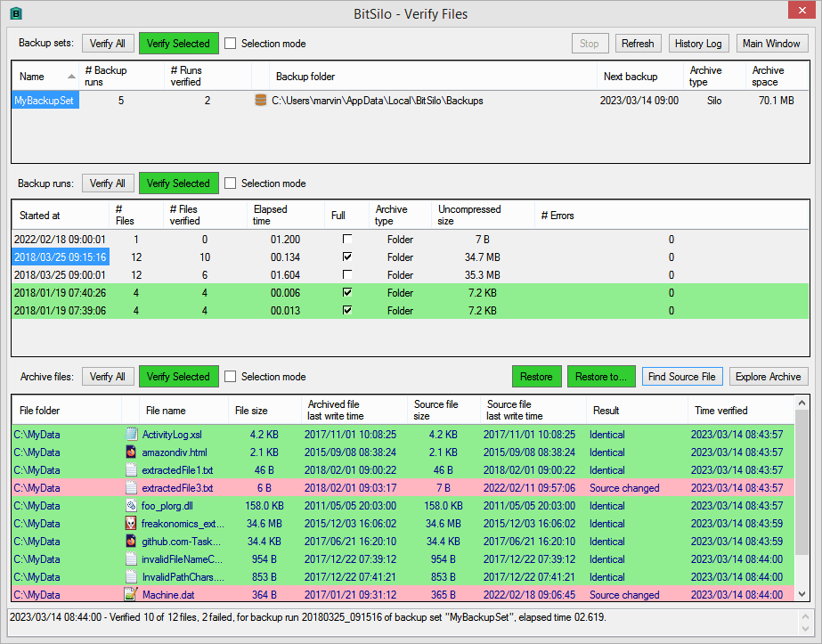Enable Selection mode for Backup runs
This screenshot has width=822, height=644.
231,183
